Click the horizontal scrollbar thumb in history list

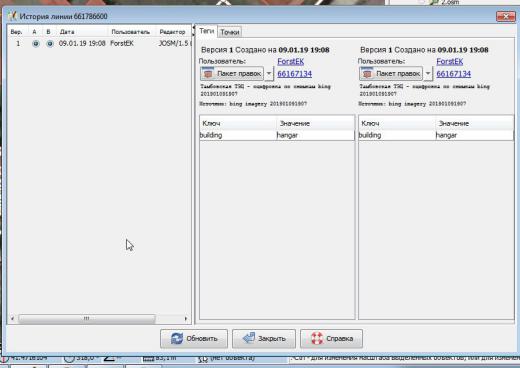(x=87, y=318)
